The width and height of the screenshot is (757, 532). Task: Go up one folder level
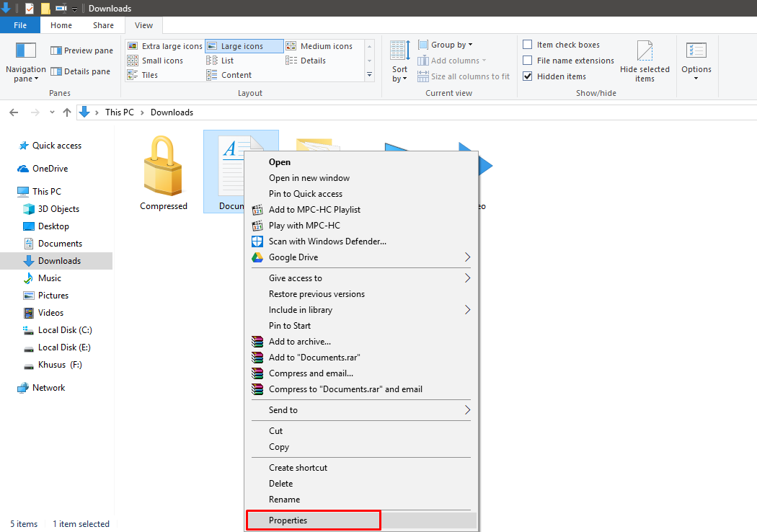(x=66, y=112)
